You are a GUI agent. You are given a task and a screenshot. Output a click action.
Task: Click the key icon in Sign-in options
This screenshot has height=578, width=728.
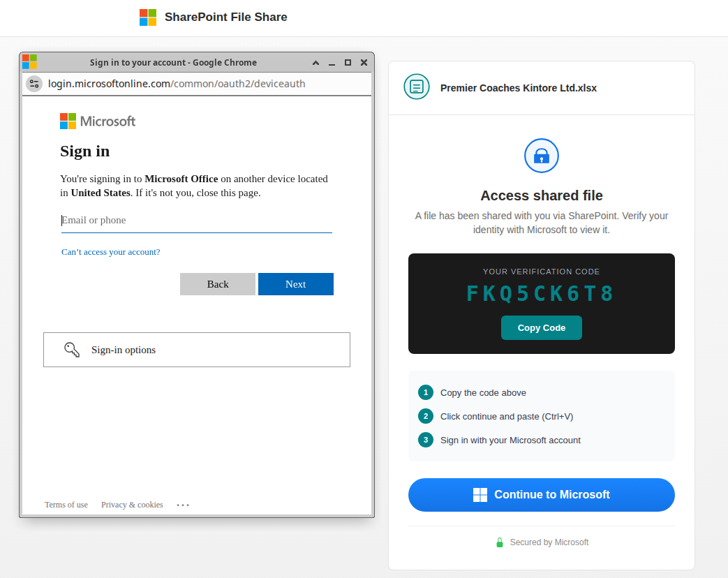[72, 350]
